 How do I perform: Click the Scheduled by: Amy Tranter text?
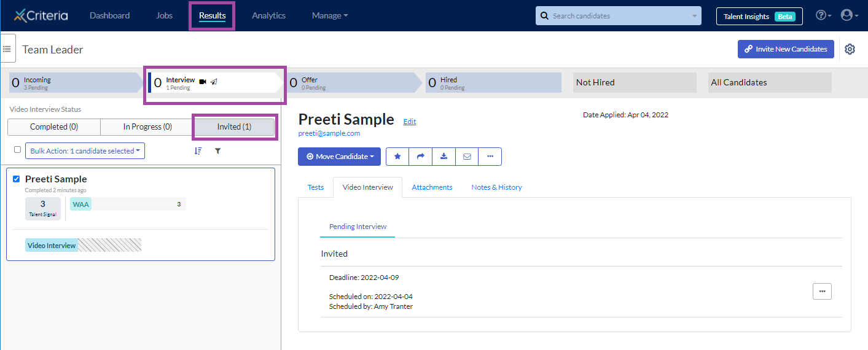[x=371, y=306]
